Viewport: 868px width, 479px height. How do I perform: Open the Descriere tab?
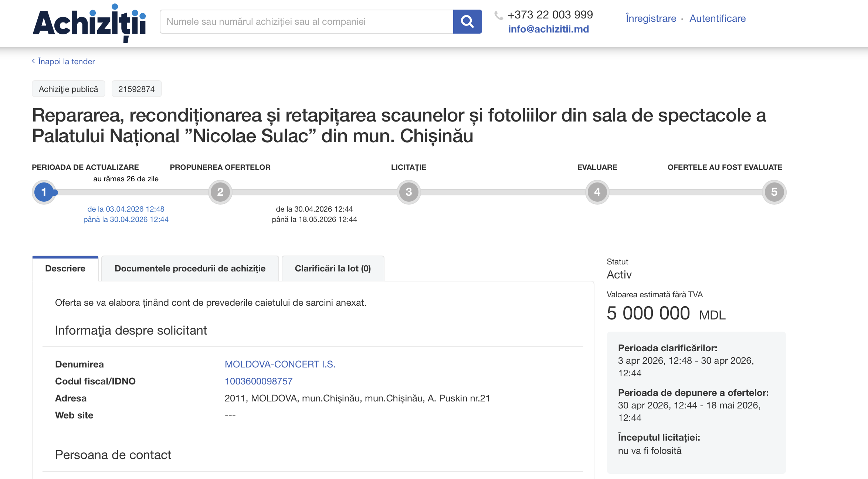[65, 268]
